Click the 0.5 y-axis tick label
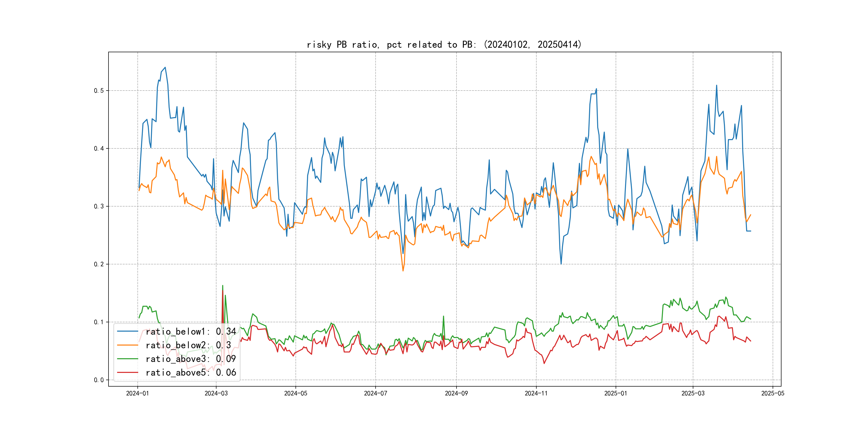 click(x=99, y=91)
